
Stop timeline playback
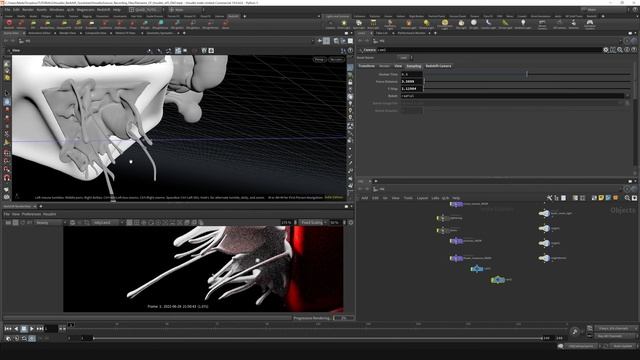click(x=24, y=329)
